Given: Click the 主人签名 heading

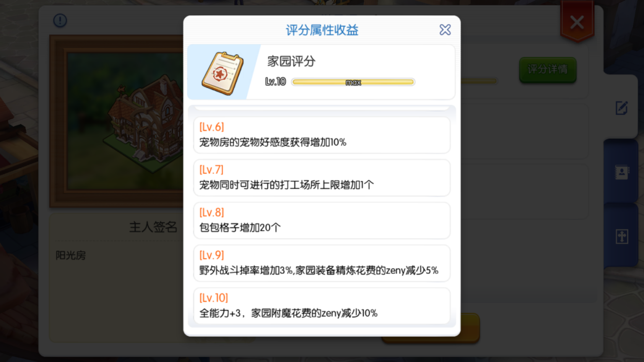Looking at the screenshot, I should tap(153, 227).
